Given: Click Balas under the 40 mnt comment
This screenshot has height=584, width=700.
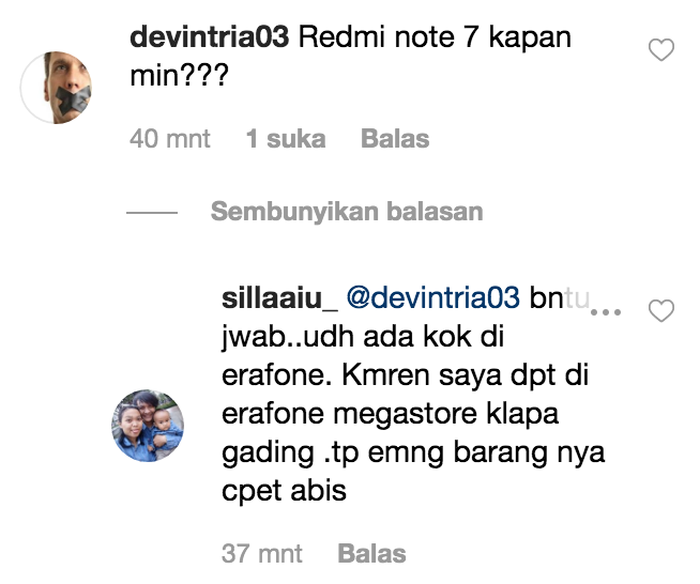Looking at the screenshot, I should tap(395, 138).
